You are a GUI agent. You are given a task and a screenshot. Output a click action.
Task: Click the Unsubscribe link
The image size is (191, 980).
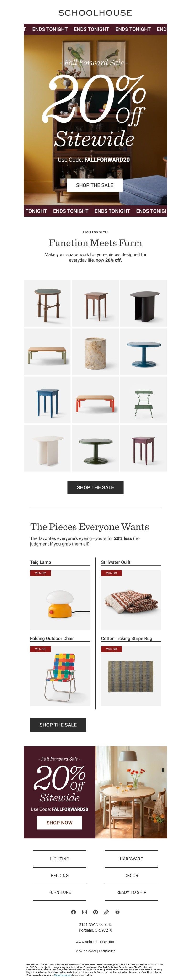[107, 951]
